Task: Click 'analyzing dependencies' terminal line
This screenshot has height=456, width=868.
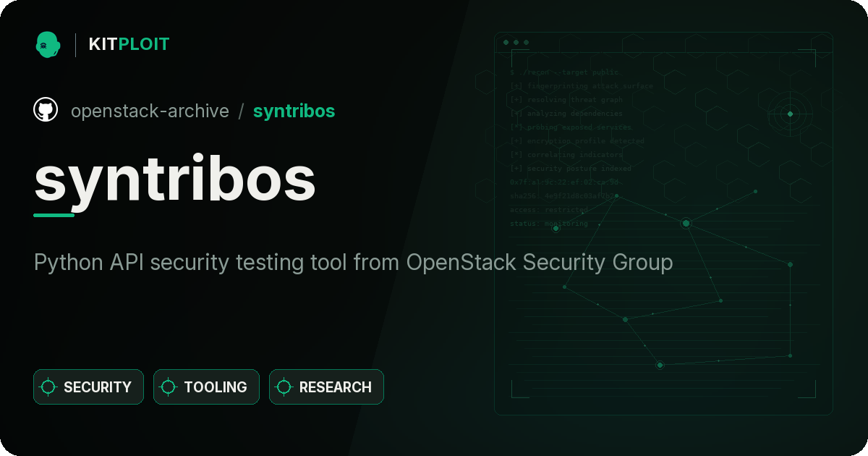Action: click(566, 114)
